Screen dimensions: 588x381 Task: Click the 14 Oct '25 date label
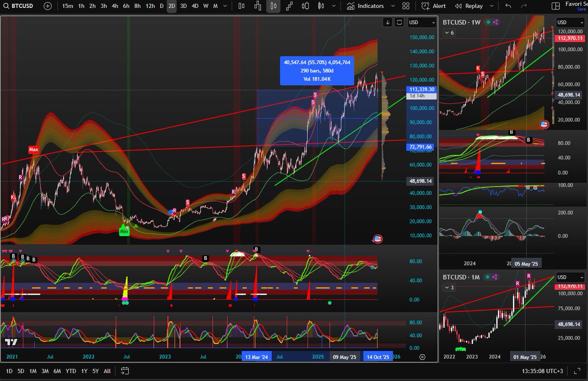[x=378, y=357]
